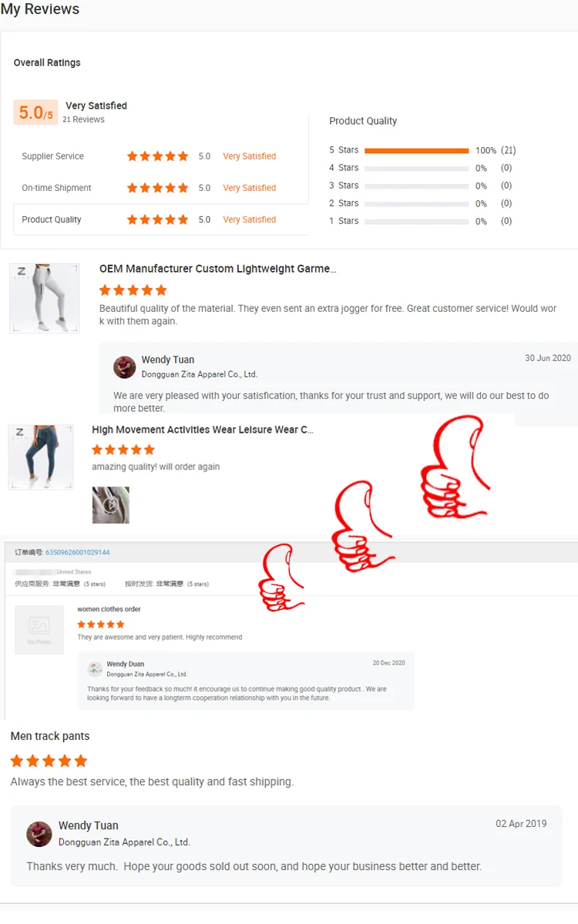
Task: Select the On-time Shipment rating row
Action: pos(161,188)
